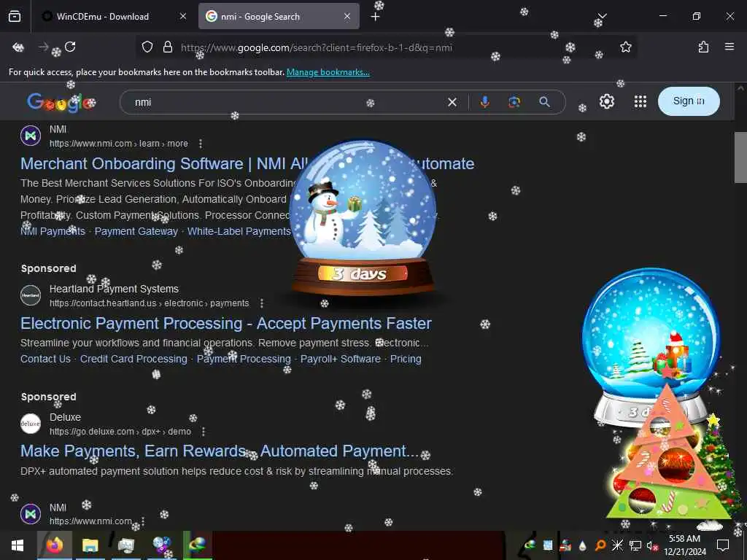Open the Firefox application menu
Viewport: 747px width, 560px height.
tap(729, 47)
